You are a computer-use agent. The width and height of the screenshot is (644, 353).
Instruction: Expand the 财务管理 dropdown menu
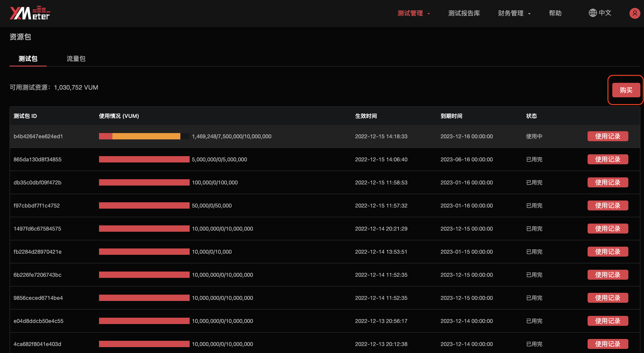coord(514,13)
